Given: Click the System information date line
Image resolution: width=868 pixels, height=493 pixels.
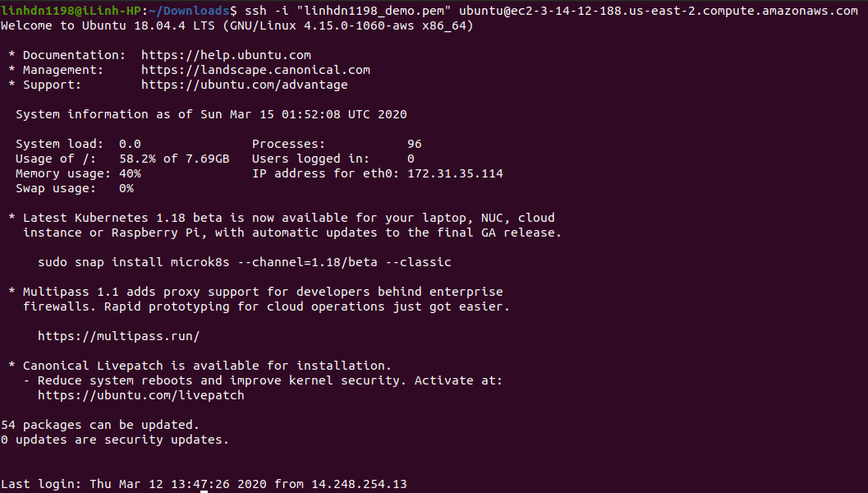Looking at the screenshot, I should click(x=211, y=114).
